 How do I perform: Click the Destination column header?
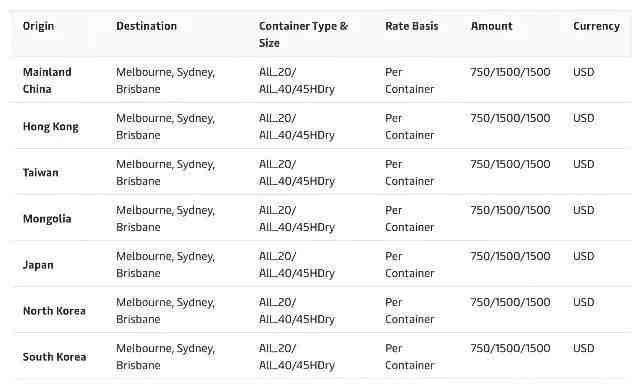[147, 26]
